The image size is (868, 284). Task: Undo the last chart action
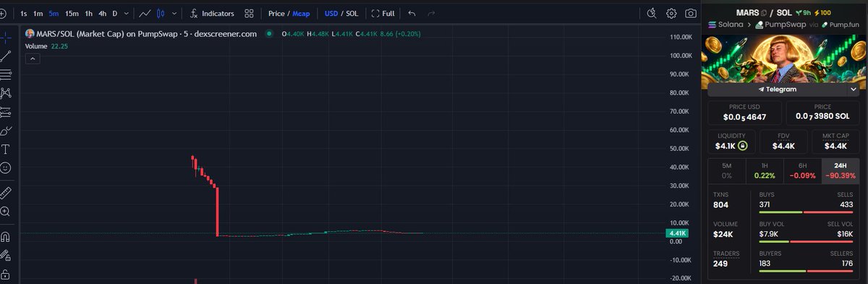(412, 13)
